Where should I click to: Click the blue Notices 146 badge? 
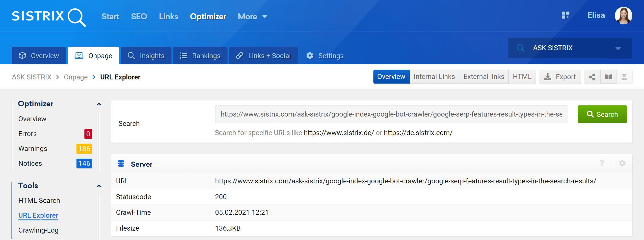click(84, 163)
